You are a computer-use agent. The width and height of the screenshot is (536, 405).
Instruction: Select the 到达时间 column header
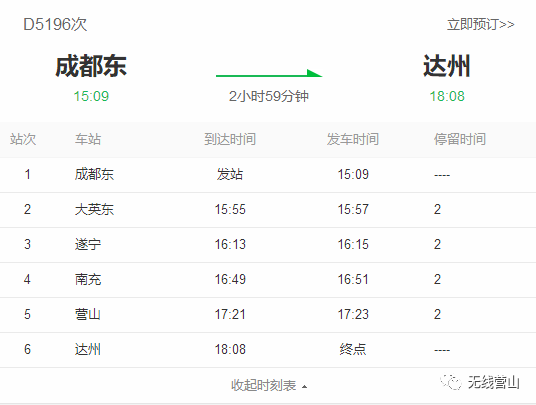pyautogui.click(x=230, y=139)
